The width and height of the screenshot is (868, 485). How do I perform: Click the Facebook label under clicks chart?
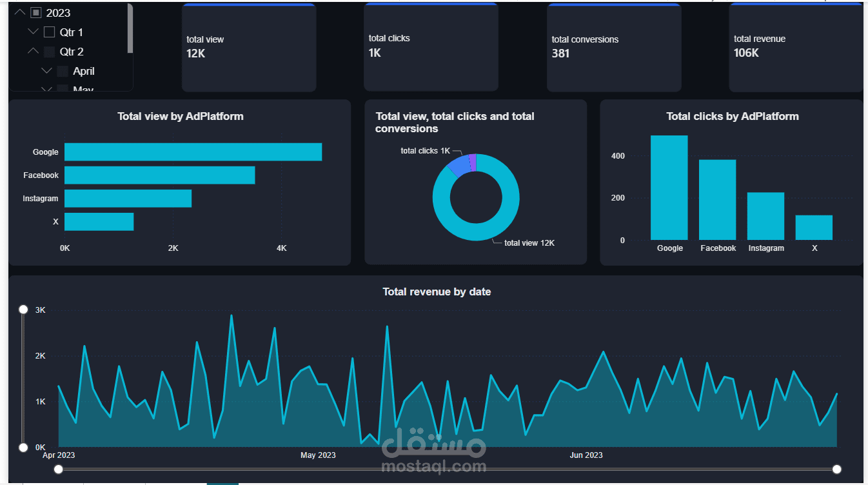[x=718, y=248]
